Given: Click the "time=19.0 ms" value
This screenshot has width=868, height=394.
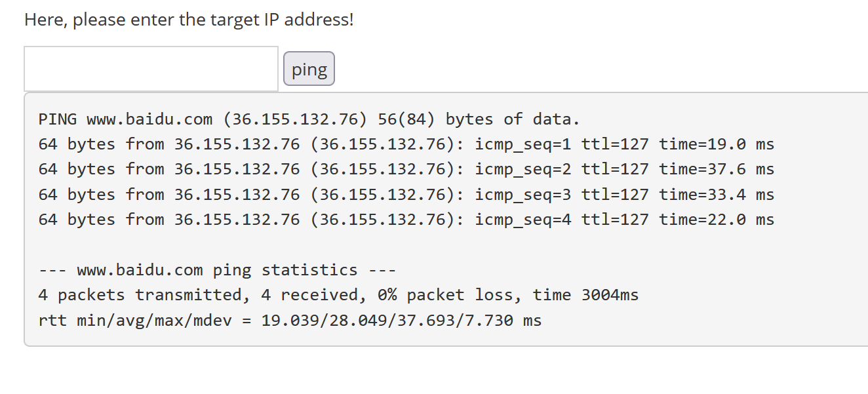Looking at the screenshot, I should [x=717, y=144].
